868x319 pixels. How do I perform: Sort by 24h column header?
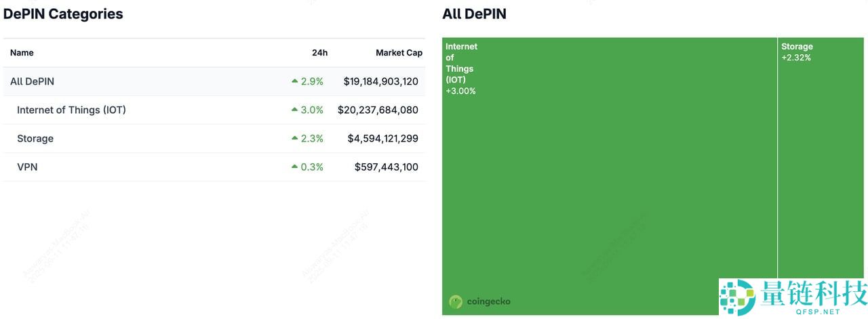pos(319,53)
